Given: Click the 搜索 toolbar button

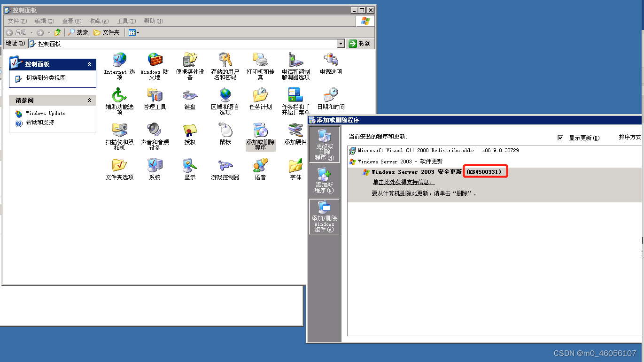Looking at the screenshot, I should pyautogui.click(x=78, y=32).
